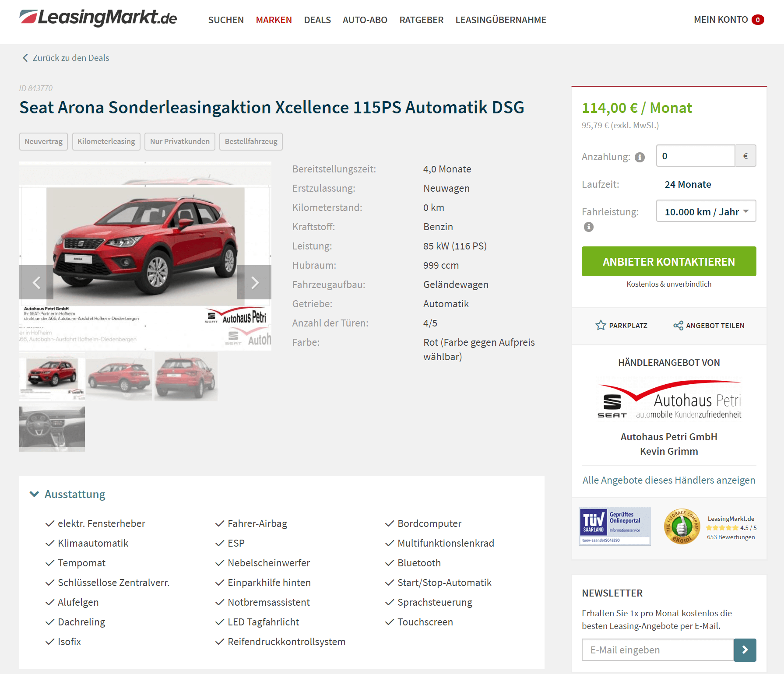Open the 653 Bewertungen rating
Viewport: 784px width, 674px height.
click(731, 537)
